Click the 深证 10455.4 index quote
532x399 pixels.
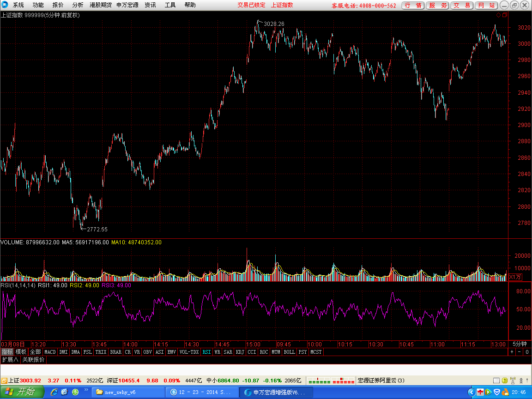click(x=123, y=381)
